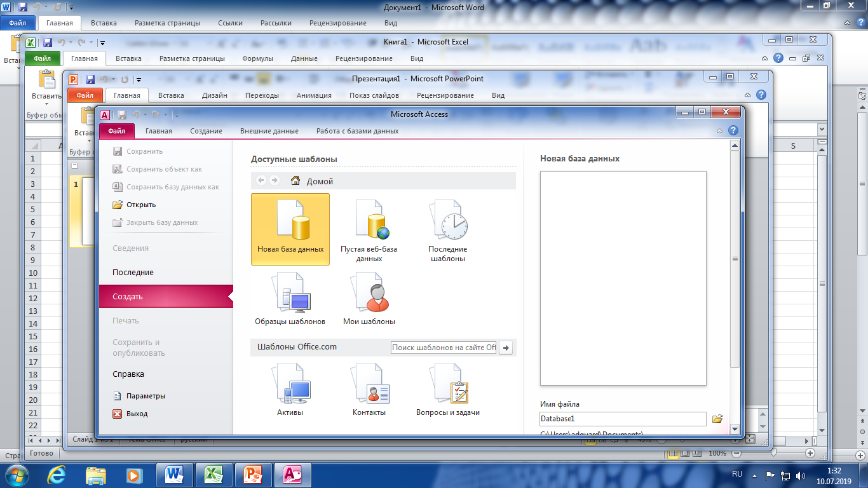
Task: Collapse the Access ribbon with the chevron
Action: (720, 130)
